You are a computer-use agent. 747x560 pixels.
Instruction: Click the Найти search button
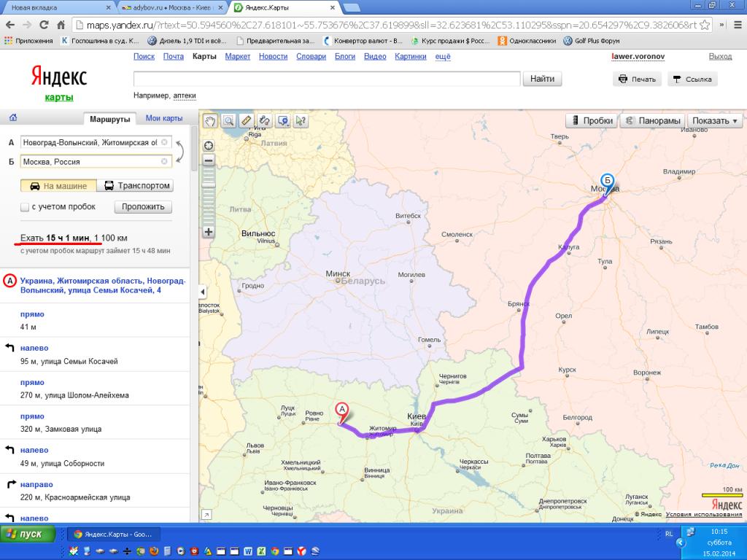pos(542,79)
